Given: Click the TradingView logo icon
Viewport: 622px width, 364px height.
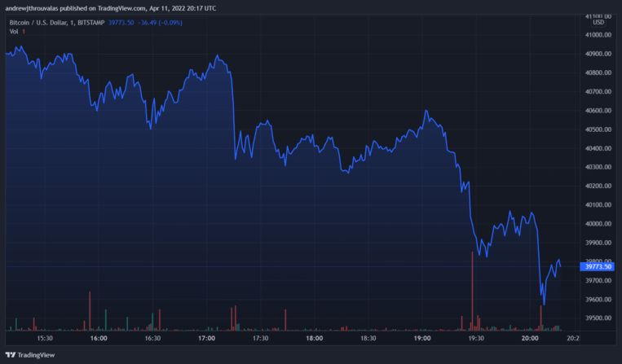Looking at the screenshot, I should coord(10,355).
